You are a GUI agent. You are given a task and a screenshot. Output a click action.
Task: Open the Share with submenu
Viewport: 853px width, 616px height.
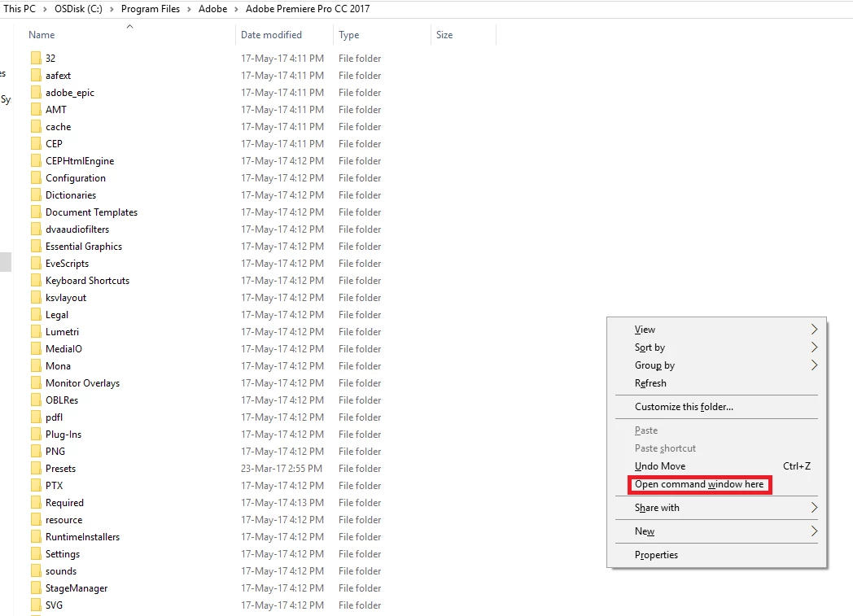(x=716, y=507)
